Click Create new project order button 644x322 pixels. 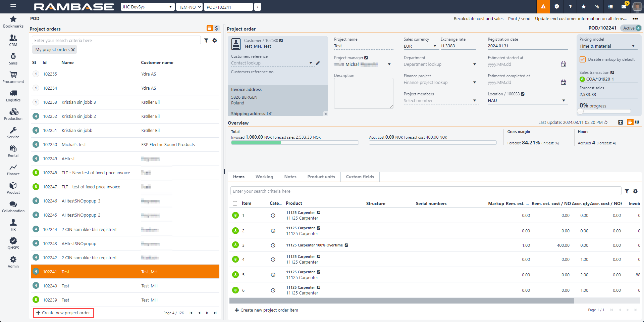pyautogui.click(x=63, y=313)
